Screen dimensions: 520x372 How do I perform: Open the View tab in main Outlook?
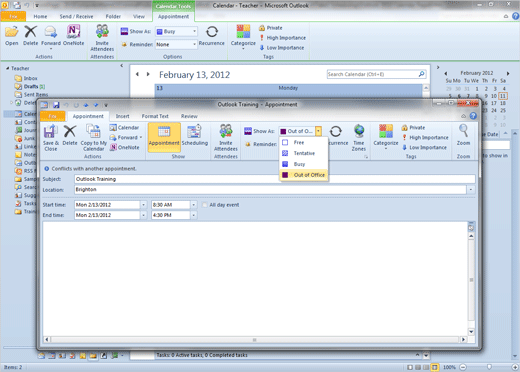click(x=139, y=17)
